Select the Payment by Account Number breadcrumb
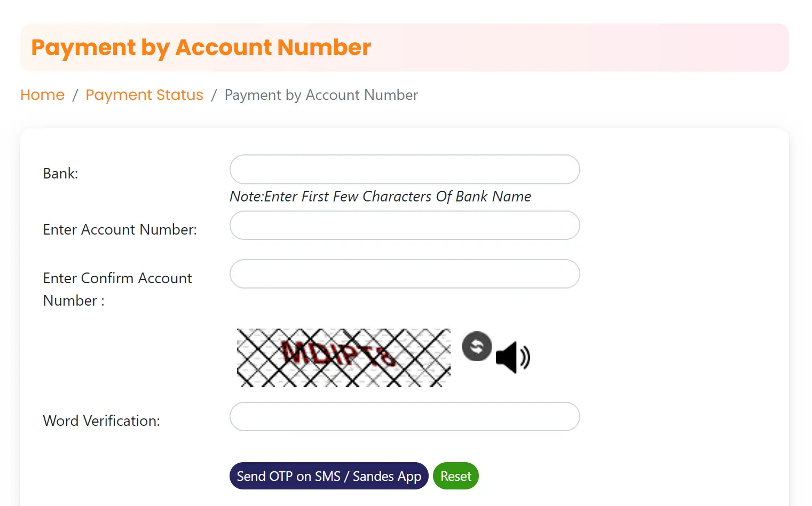The image size is (812, 506). point(321,95)
